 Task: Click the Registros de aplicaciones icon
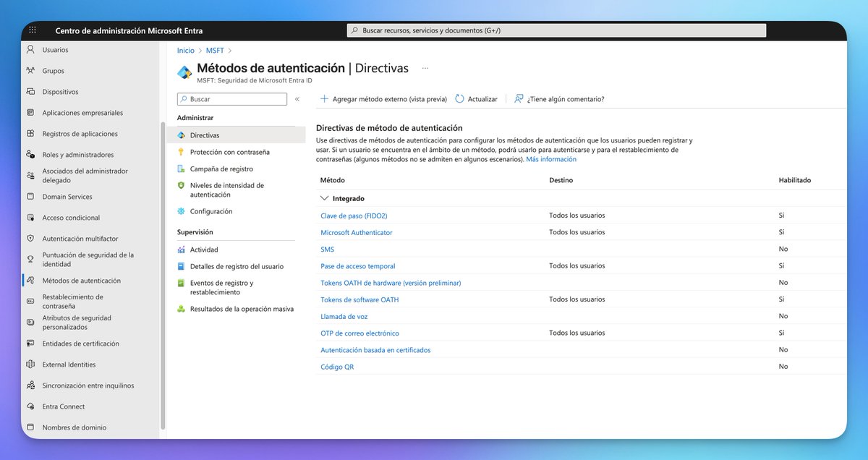click(x=30, y=134)
